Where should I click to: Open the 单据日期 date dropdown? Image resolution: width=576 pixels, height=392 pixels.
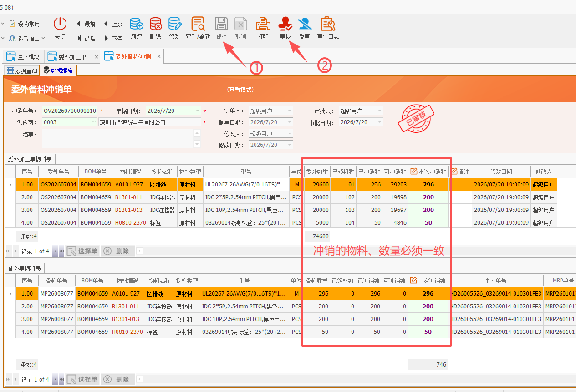pyautogui.click(x=198, y=111)
